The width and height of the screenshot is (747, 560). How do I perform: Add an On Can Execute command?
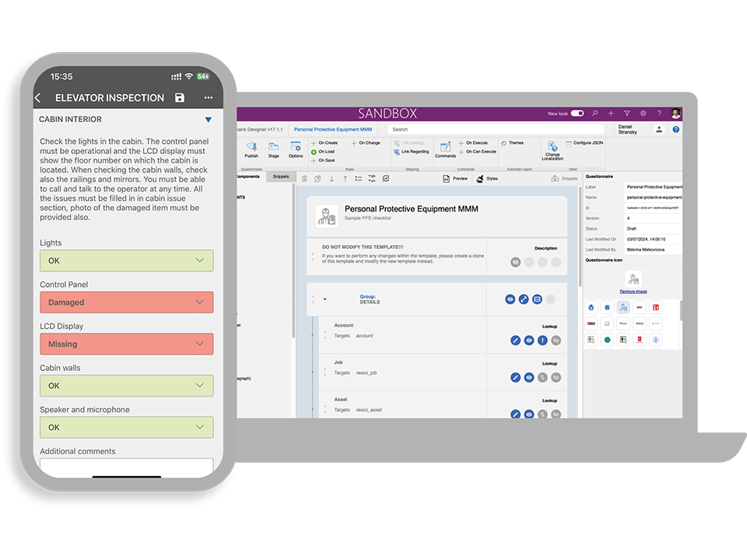point(477,152)
